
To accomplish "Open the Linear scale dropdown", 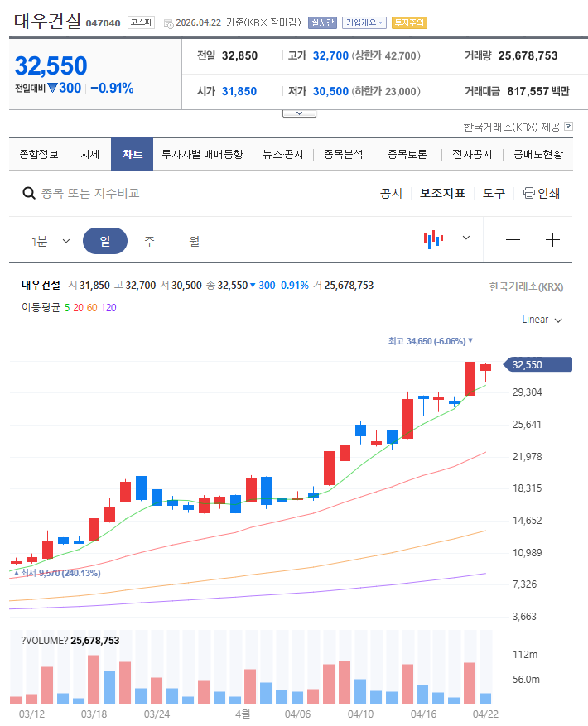I will coord(542,320).
